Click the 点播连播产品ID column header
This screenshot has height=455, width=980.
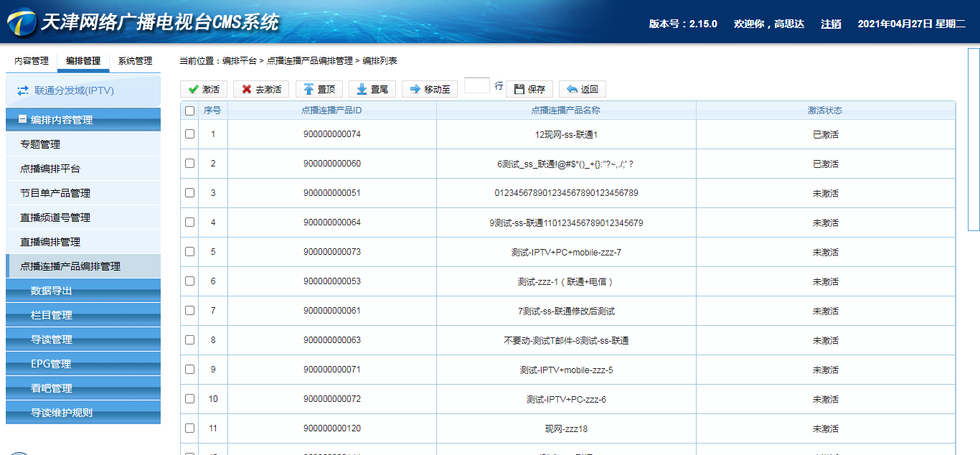(x=331, y=111)
